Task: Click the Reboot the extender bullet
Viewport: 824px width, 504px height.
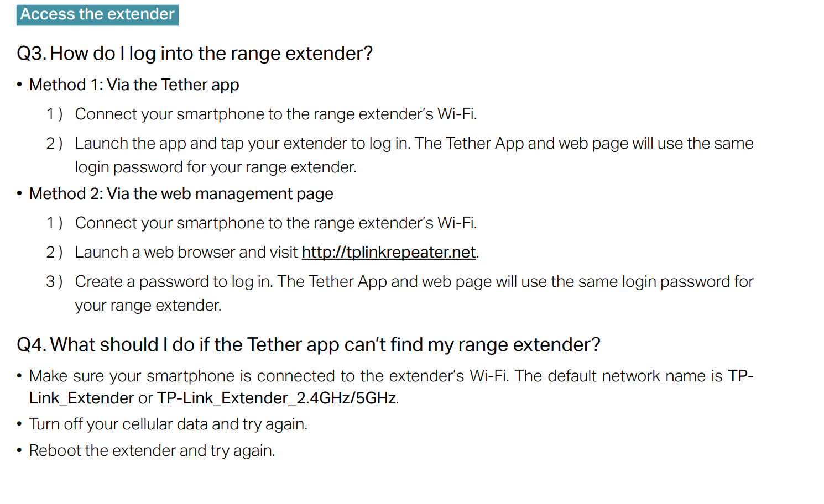Action: click(152, 451)
